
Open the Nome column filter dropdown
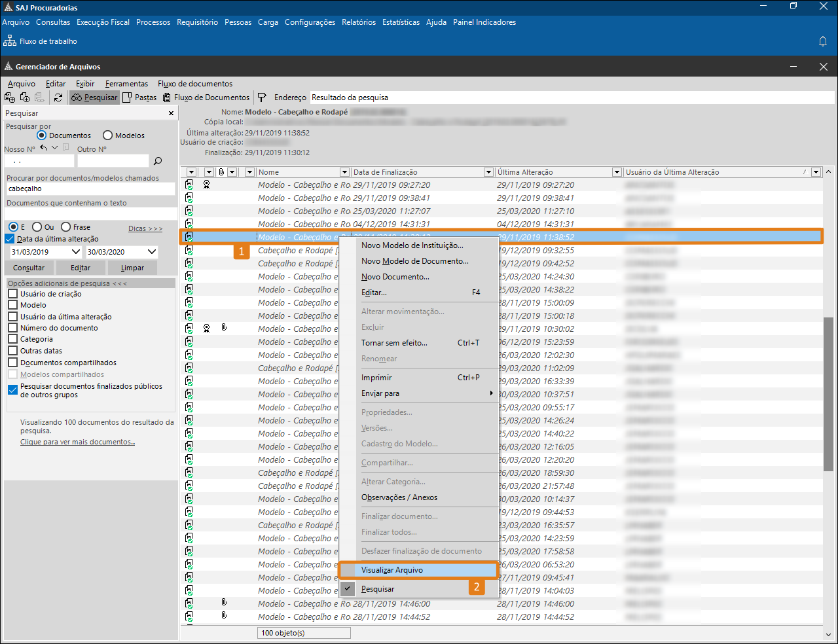coord(345,172)
